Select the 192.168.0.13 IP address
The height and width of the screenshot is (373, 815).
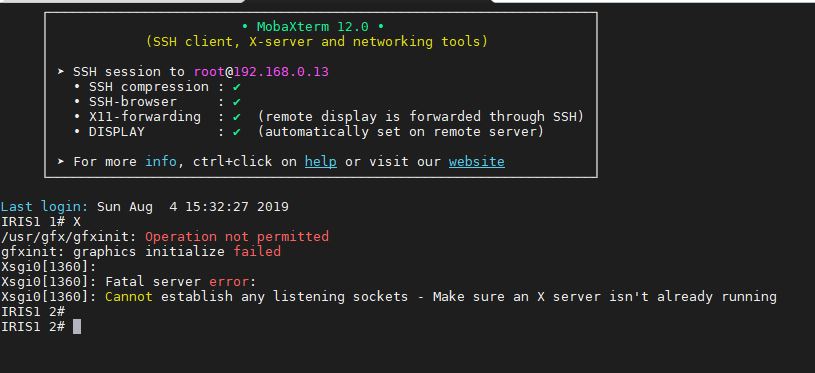(281, 72)
